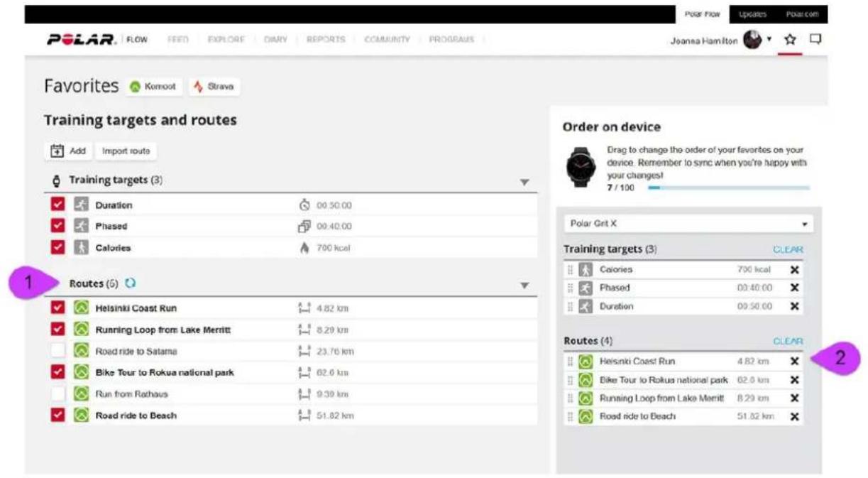Grab drag handle of Helsinki Coast Run device item

point(570,362)
